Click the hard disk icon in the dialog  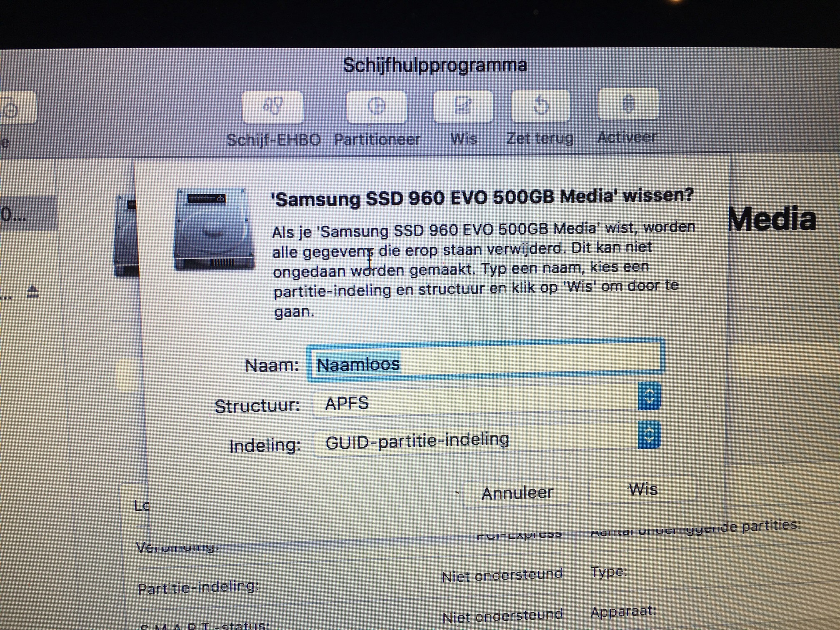click(214, 230)
